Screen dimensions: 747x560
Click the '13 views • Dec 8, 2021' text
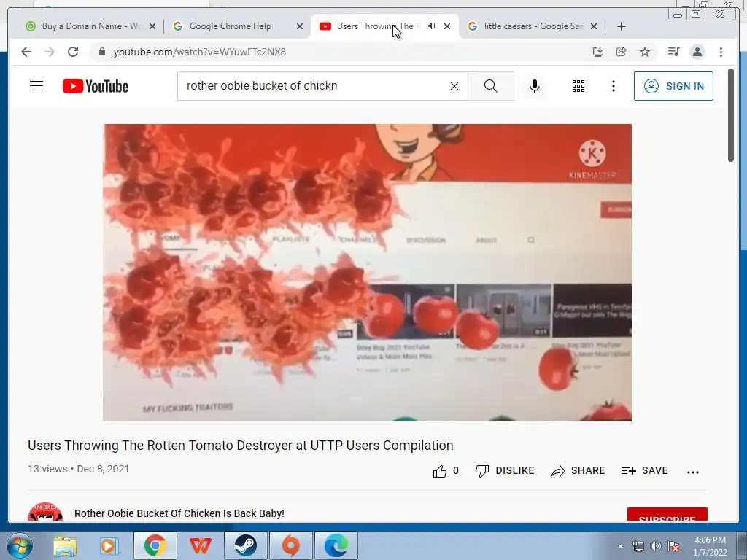click(79, 469)
